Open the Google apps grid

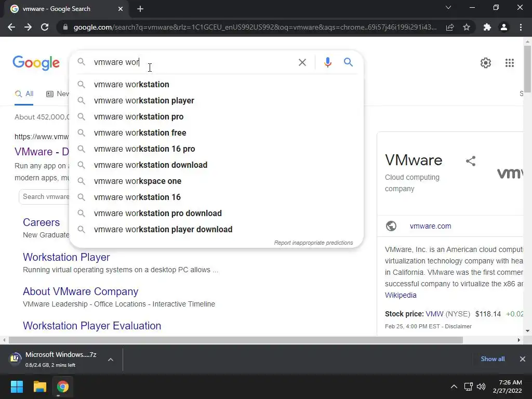coord(509,63)
